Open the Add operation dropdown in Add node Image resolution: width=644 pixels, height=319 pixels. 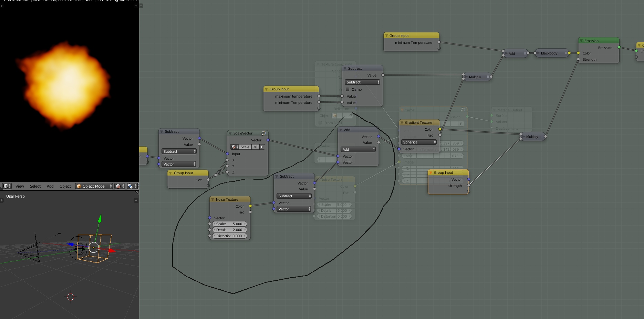[x=358, y=149]
